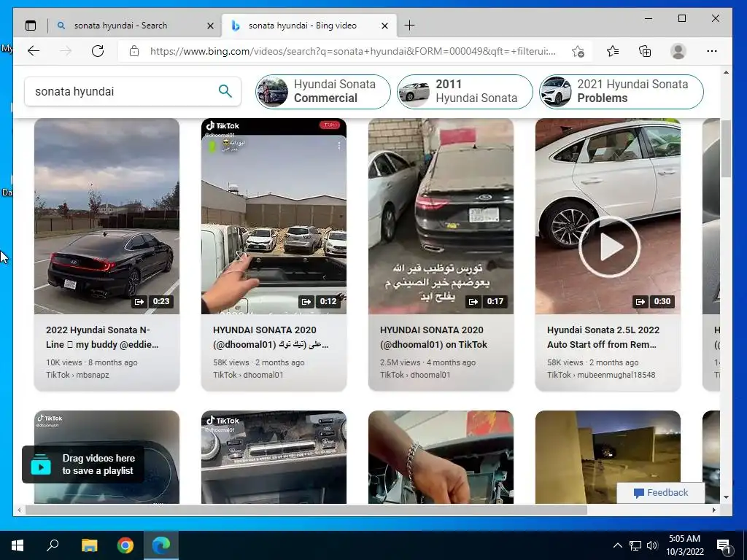Open volume control tray icon
The image size is (747, 560).
coord(652,545)
